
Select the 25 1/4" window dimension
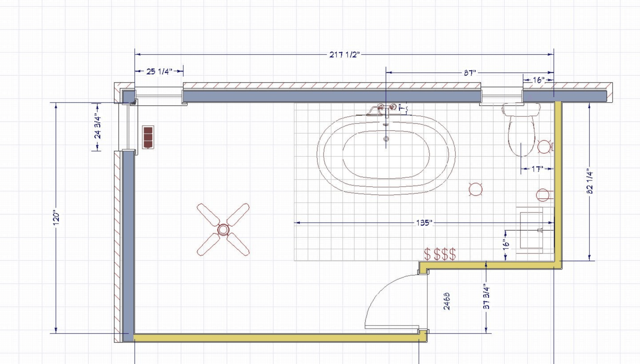click(x=159, y=71)
